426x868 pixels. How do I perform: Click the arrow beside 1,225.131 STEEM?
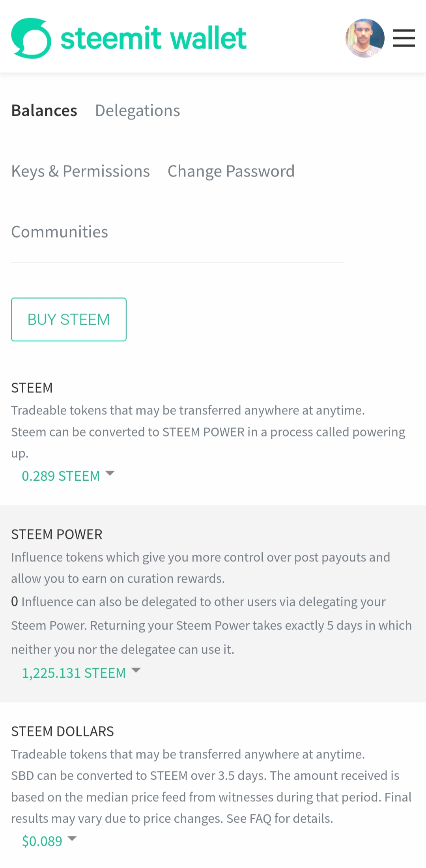[136, 670]
